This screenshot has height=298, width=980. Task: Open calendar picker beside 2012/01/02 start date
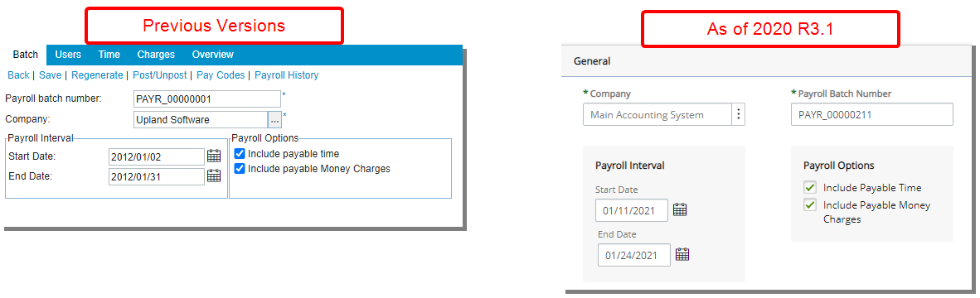214,156
